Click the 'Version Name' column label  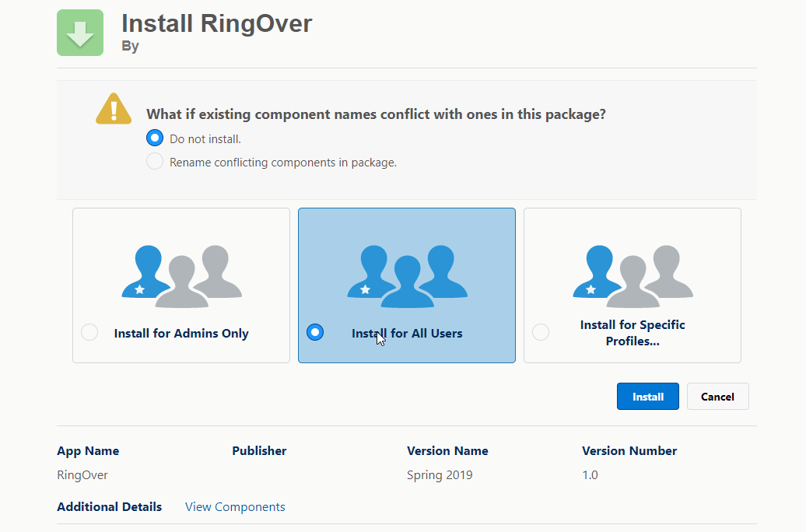(447, 451)
